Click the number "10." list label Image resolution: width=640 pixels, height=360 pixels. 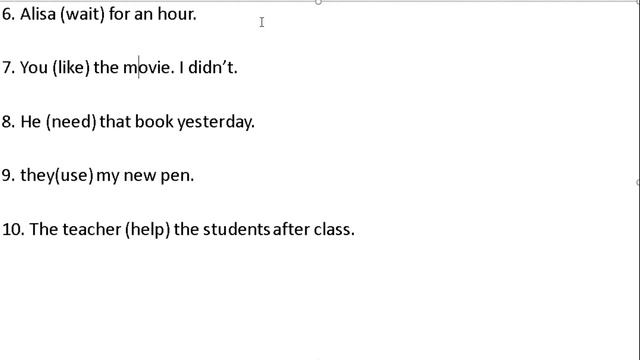13,229
